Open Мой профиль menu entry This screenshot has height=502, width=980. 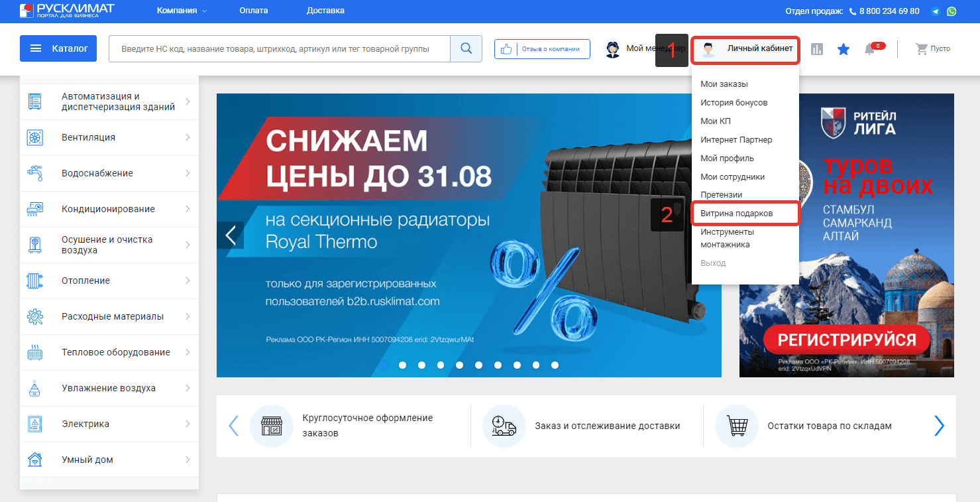(727, 158)
